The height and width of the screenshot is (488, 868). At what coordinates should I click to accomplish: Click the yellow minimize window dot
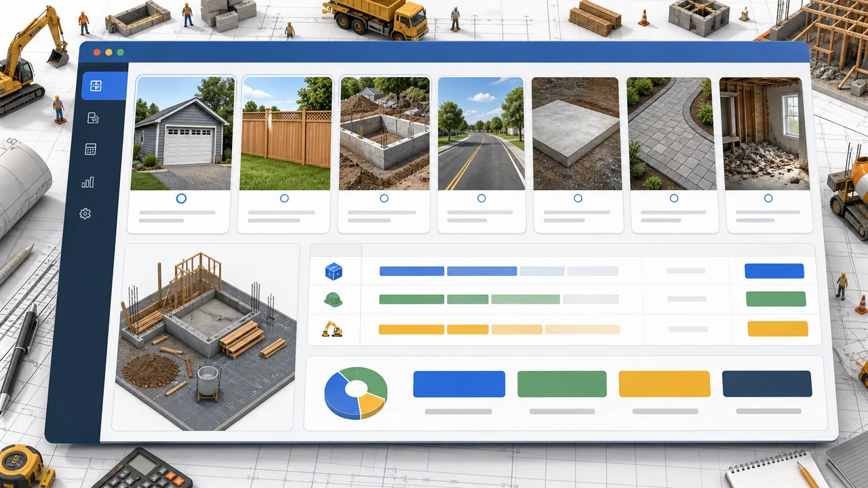(x=108, y=52)
